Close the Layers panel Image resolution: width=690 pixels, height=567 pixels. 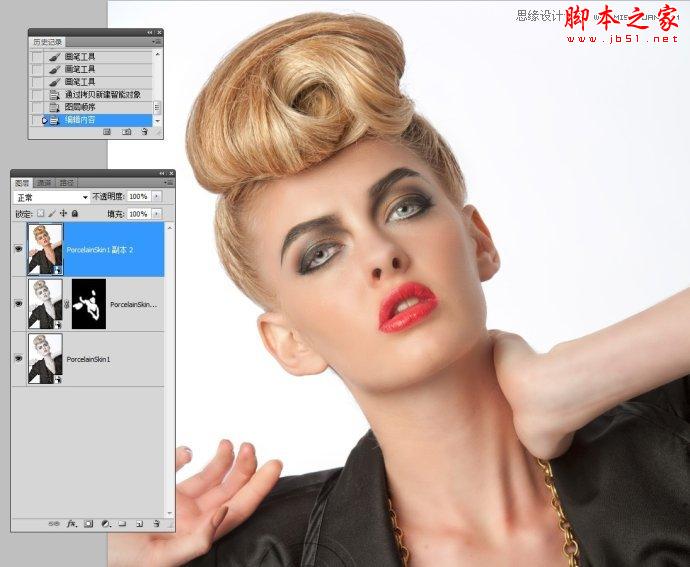[171, 173]
